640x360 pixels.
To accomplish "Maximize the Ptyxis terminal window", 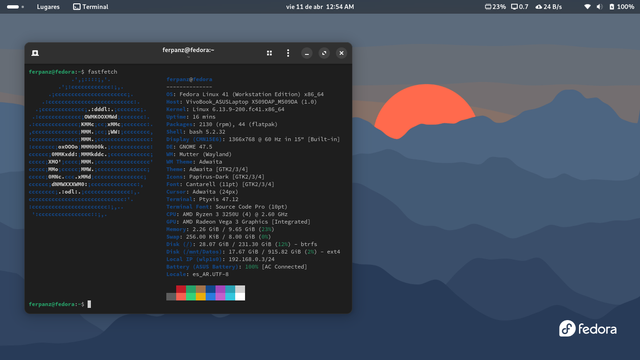I will (x=324, y=53).
